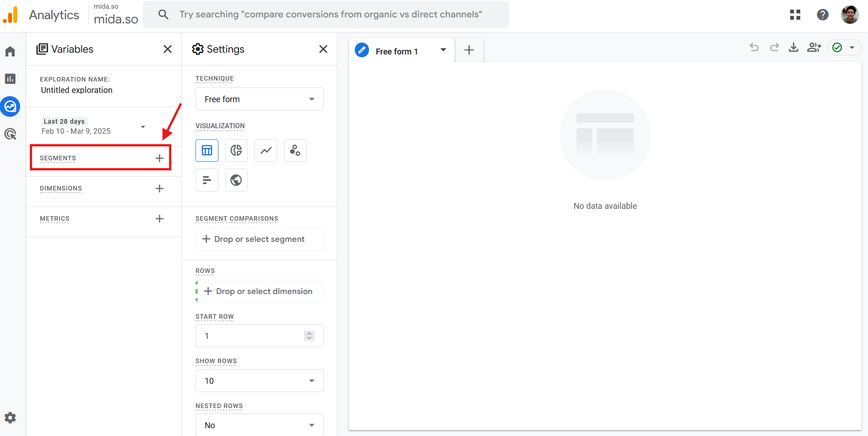
Task: Click the Start Row number field
Action: click(260, 336)
